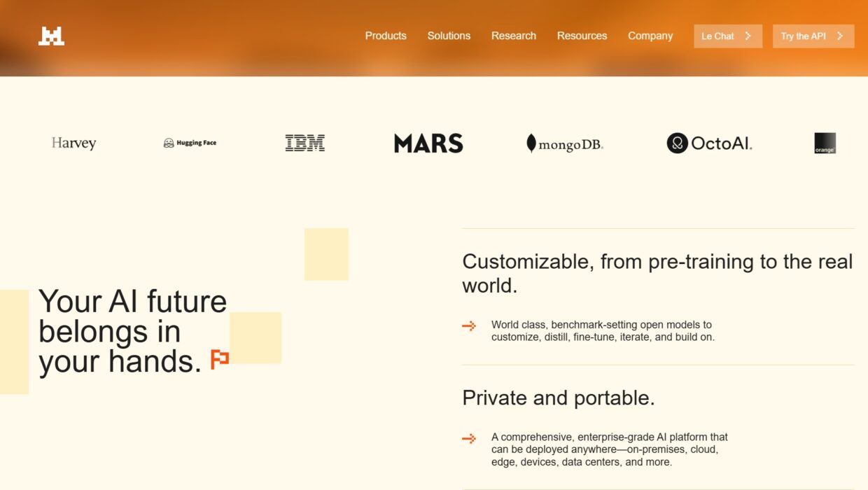Click the orange flag icon after hands
This screenshot has height=490, width=868.
pyautogui.click(x=220, y=359)
